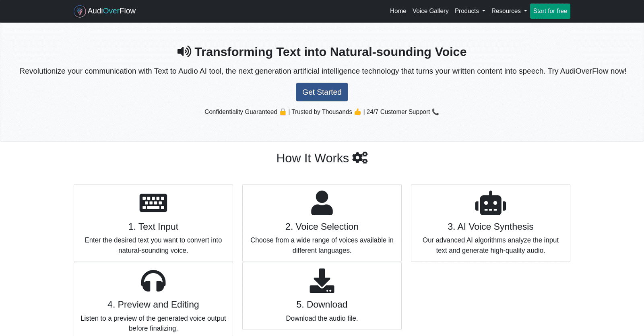Click the 3. AI Voice Synthesis heading
Viewport: 644px width, 336px height.
click(x=490, y=227)
